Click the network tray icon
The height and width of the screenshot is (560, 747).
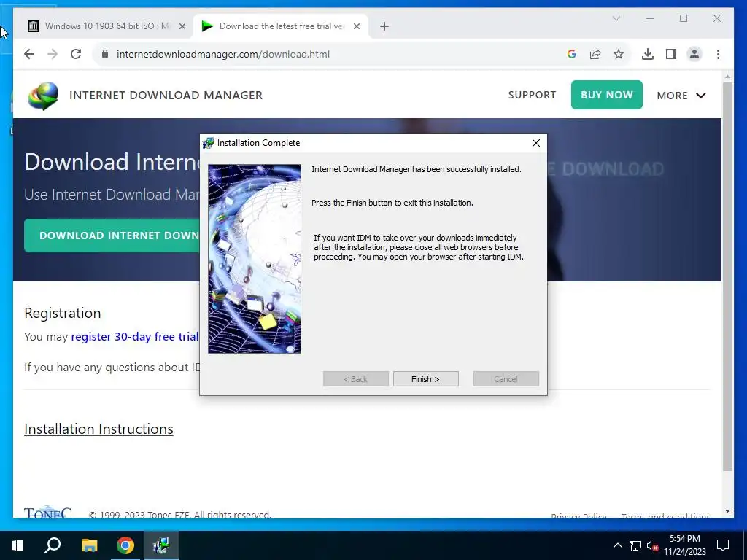tap(635, 545)
